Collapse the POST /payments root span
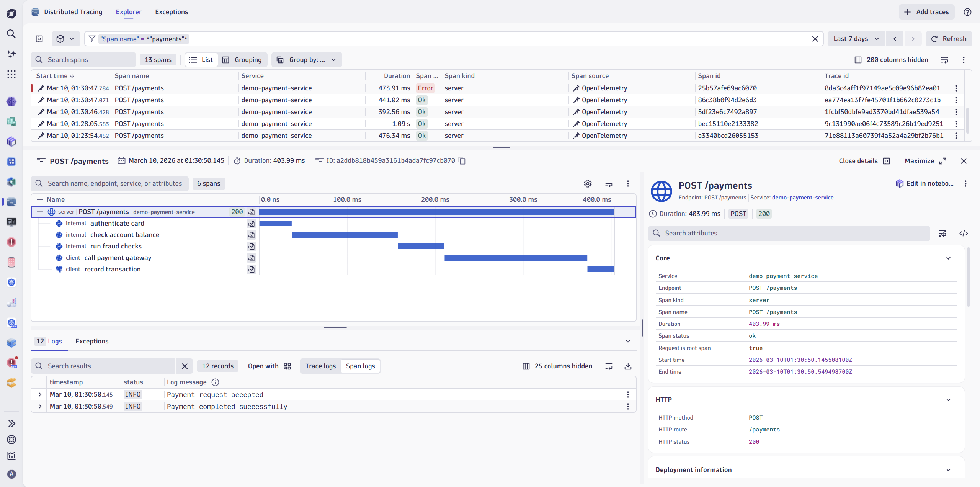 tap(40, 212)
